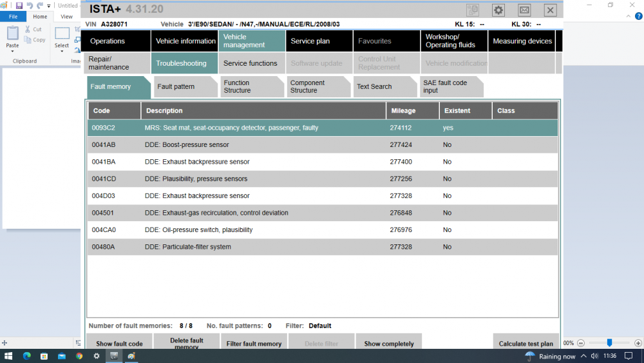The height and width of the screenshot is (363, 644).
Task: Click the envelope feedback icon in ISTA header
Action: pos(524,10)
